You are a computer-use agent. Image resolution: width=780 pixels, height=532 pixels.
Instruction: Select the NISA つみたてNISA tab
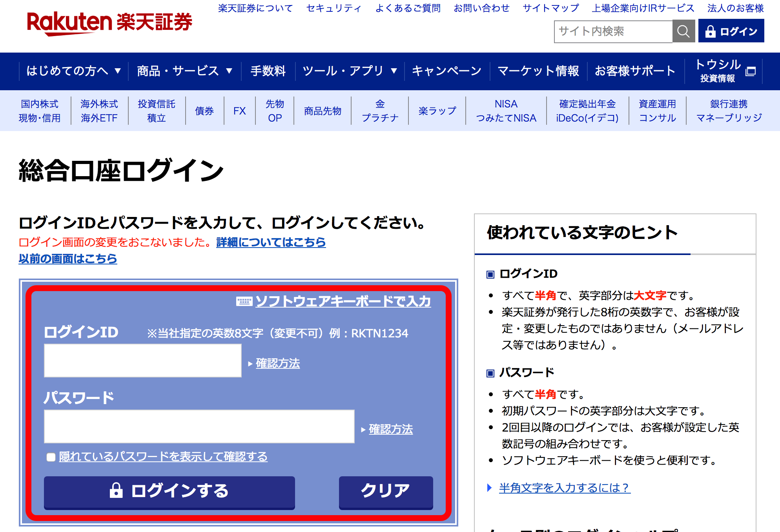(506, 111)
